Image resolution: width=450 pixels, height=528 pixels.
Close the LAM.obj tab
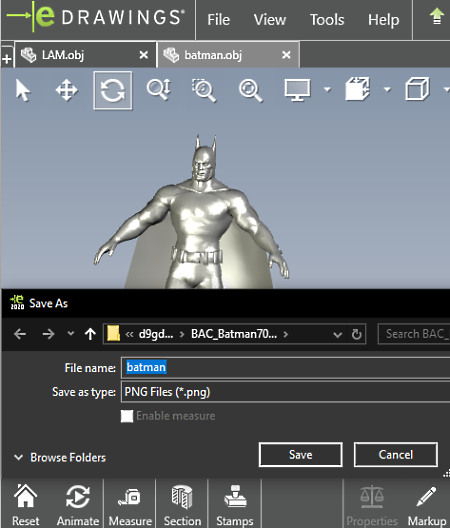coord(143,55)
